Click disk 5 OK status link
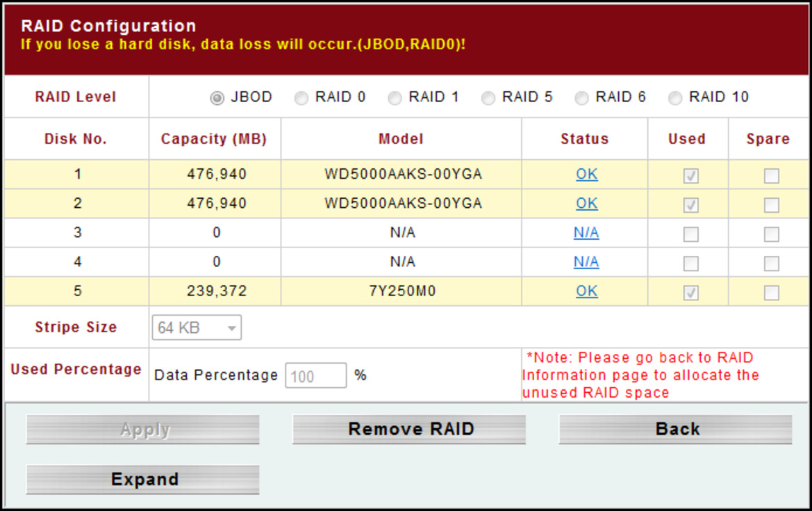812x511 pixels. [x=586, y=291]
